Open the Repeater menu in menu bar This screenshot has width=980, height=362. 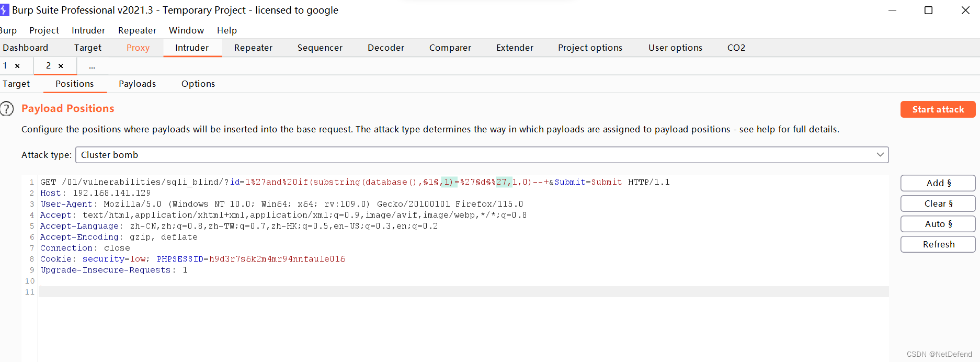click(x=137, y=30)
